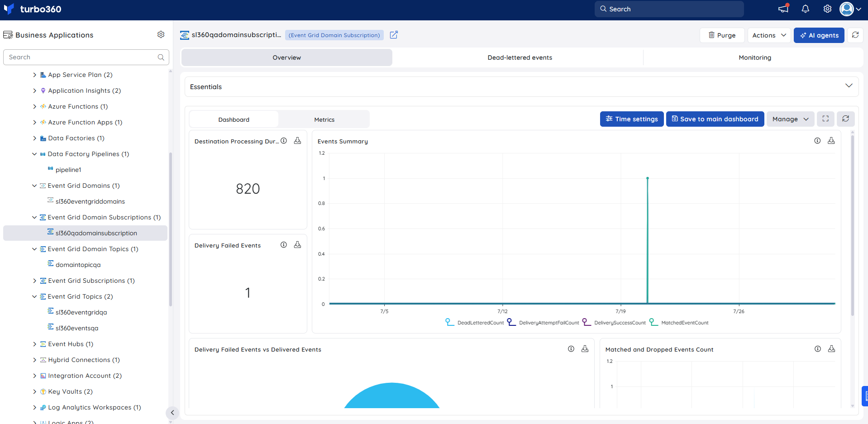Screen dimensions: 868x424
Task: Refresh the dashboard widgets
Action: (845, 119)
